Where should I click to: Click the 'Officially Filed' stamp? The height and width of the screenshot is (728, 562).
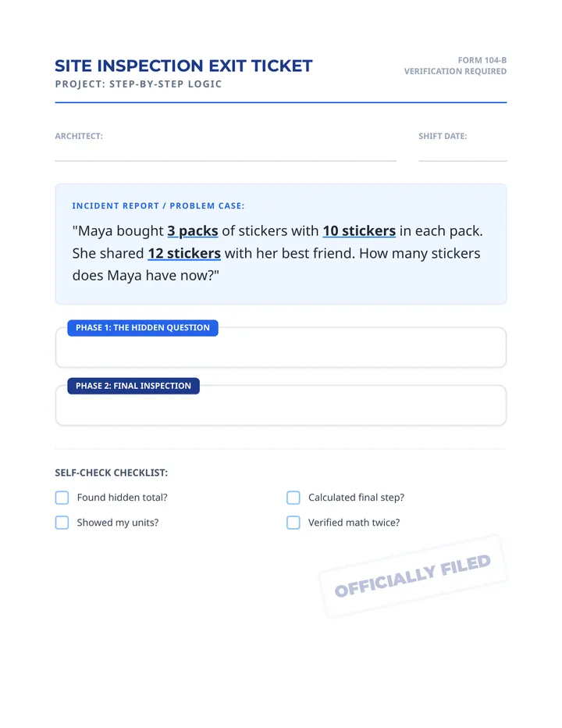pyautogui.click(x=413, y=576)
